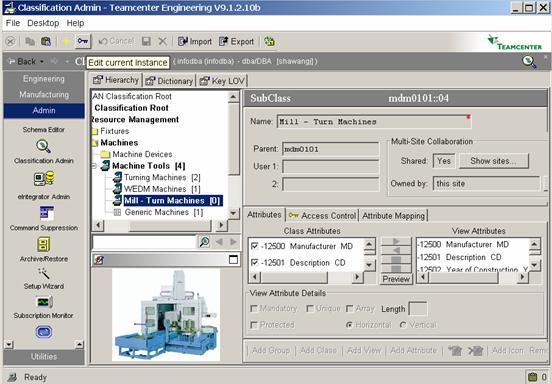Screen dimensions: 552x384
Task: Maximize the image preview pane
Action: click(233, 260)
